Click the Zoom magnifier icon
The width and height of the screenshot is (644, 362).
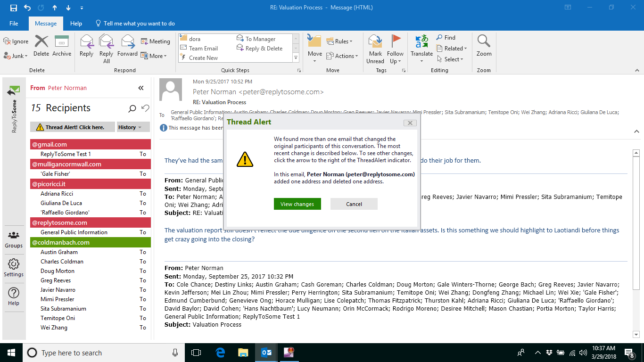(x=484, y=41)
